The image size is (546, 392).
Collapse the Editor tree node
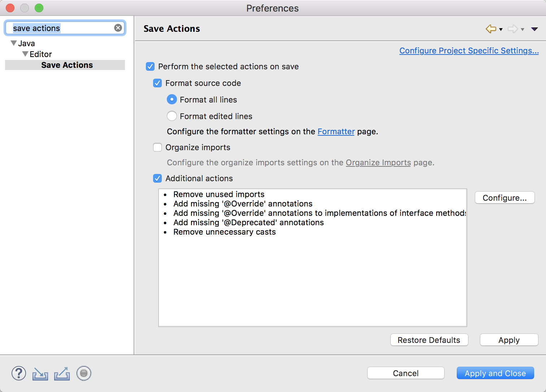tap(25, 54)
